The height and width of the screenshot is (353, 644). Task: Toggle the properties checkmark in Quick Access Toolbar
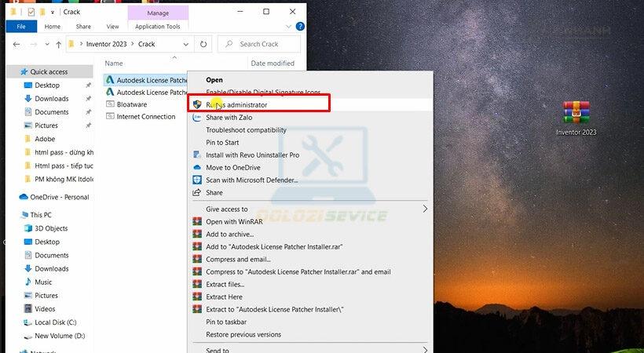[31, 13]
